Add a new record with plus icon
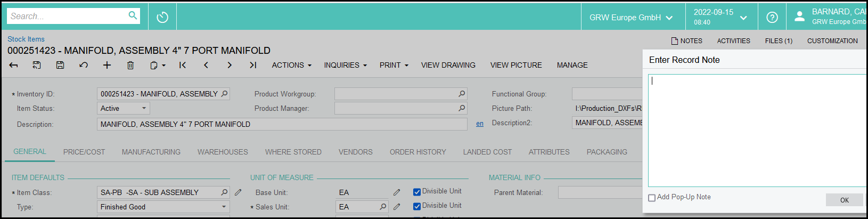868x219 pixels. pos(107,65)
